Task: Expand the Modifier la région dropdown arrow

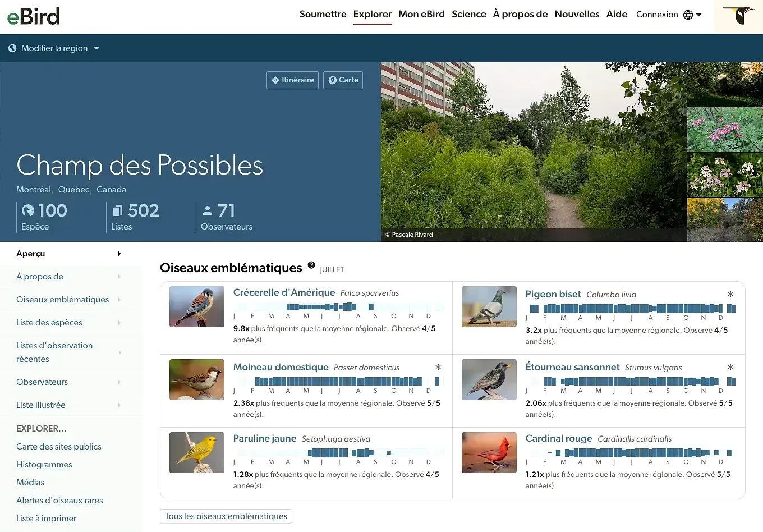Action: (x=96, y=49)
